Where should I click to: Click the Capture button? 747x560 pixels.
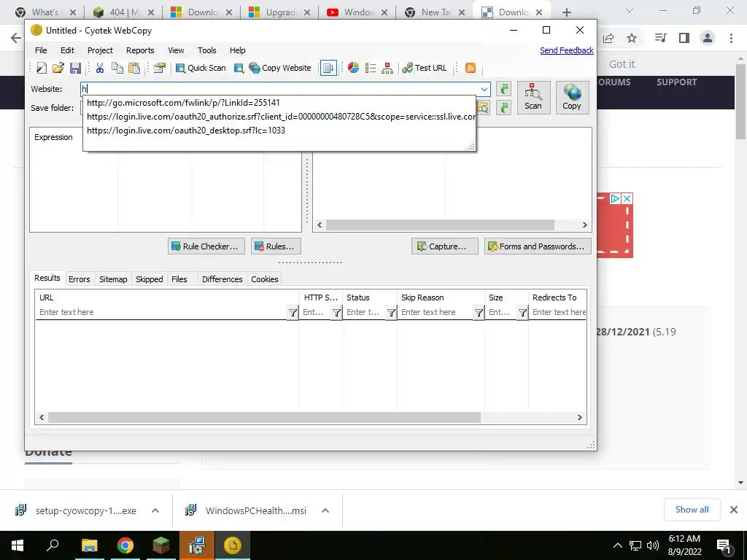[444, 246]
